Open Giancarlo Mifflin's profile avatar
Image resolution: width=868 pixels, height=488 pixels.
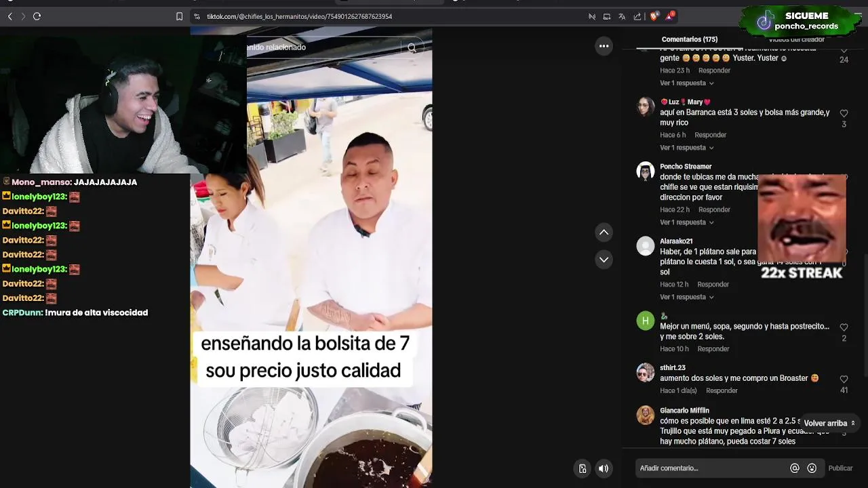[x=646, y=415]
